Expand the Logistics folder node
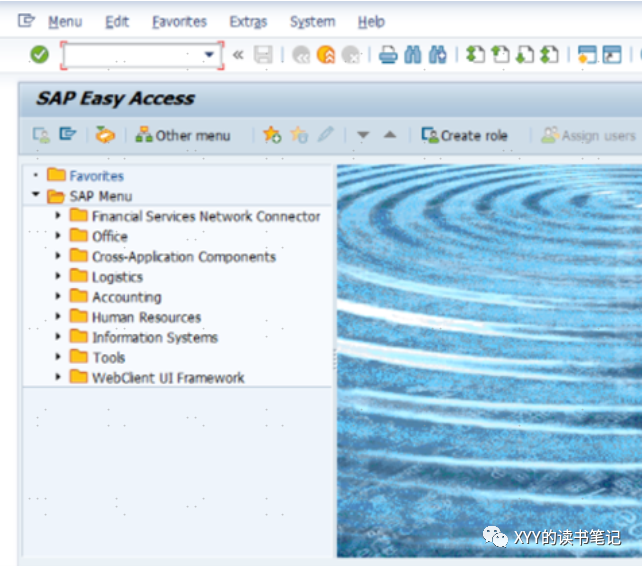The width and height of the screenshot is (642, 566). [58, 277]
